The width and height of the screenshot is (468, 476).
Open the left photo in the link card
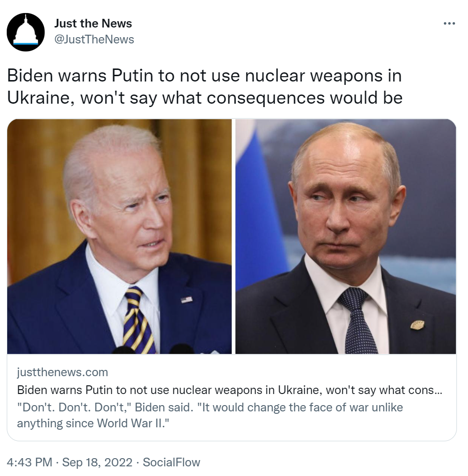point(120,236)
